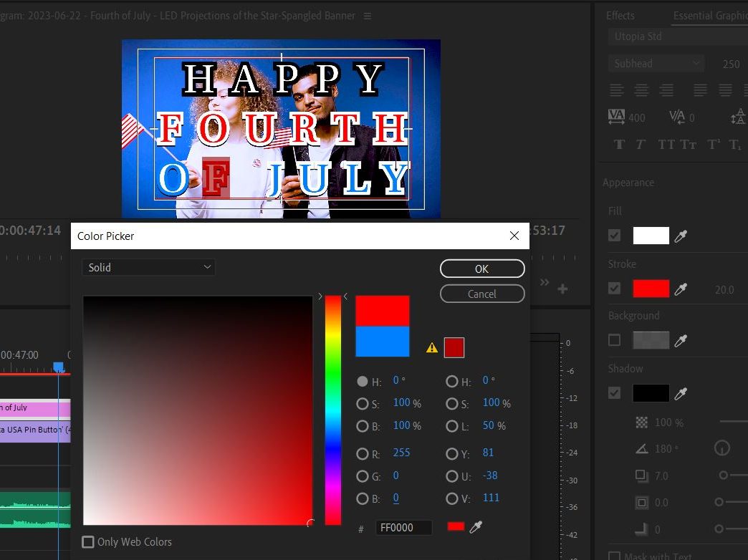This screenshot has width=748, height=560.
Task: Select the Green G radio button
Action: coord(363,476)
